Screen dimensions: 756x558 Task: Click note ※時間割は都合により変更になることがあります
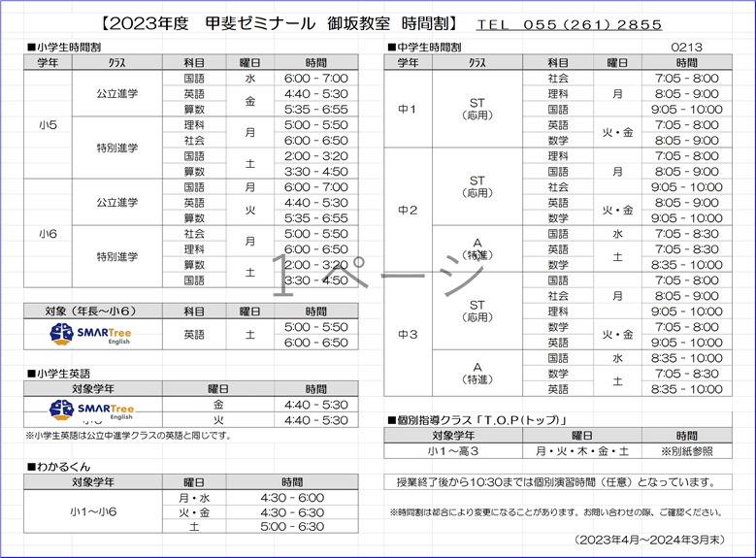(556, 512)
